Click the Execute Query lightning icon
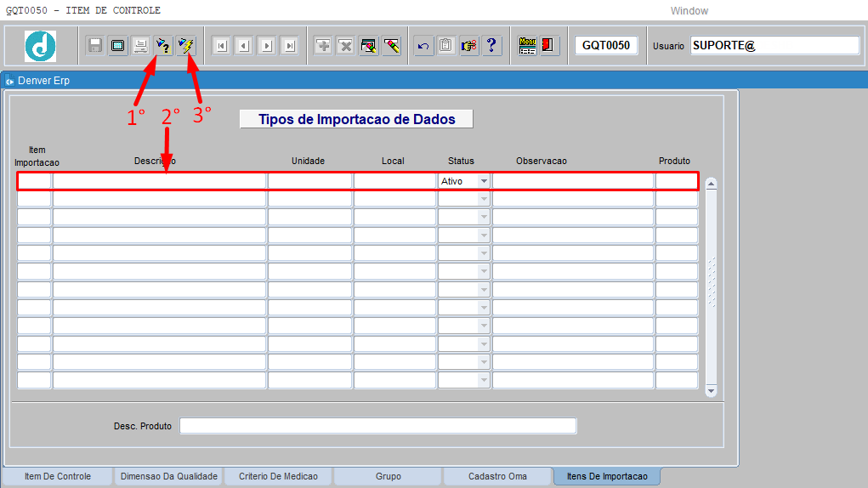Screen dimensions: 868x488 [186, 45]
